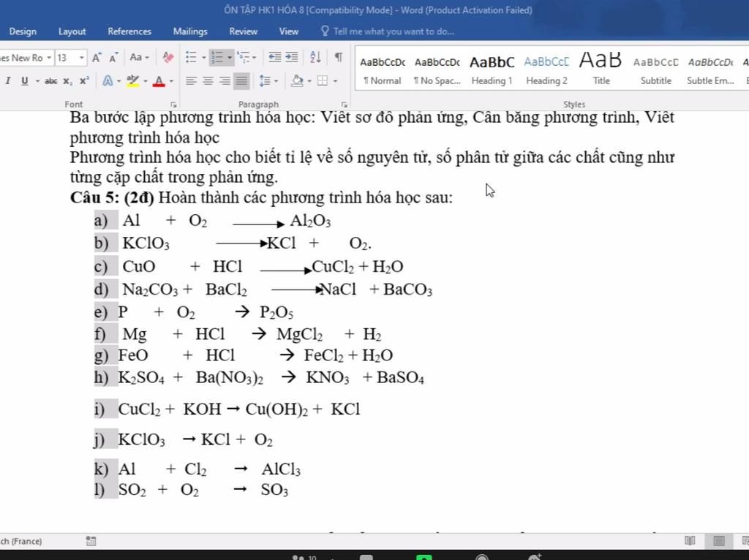Image resolution: width=749 pixels, height=560 pixels.
Task: Toggle italic formatting
Action: 7,80
